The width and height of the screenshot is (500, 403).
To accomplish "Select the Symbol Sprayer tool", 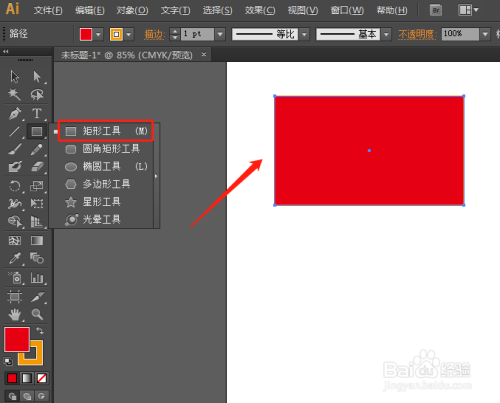I will tap(14, 277).
